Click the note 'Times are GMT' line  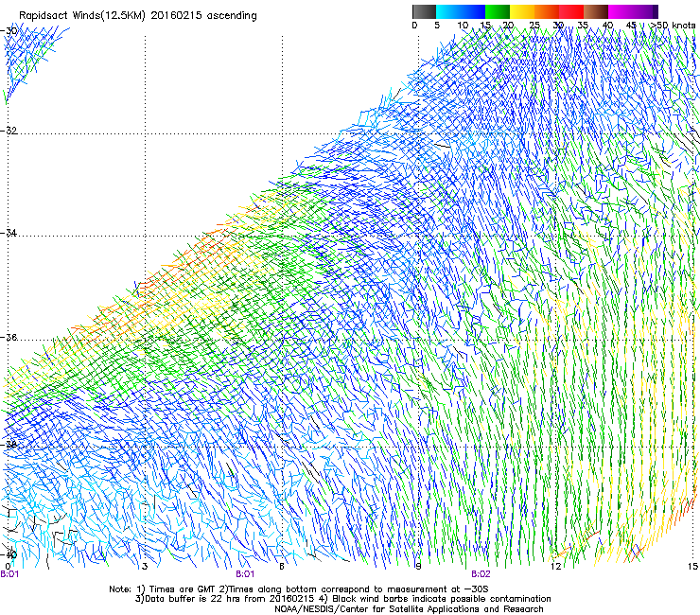(299, 589)
